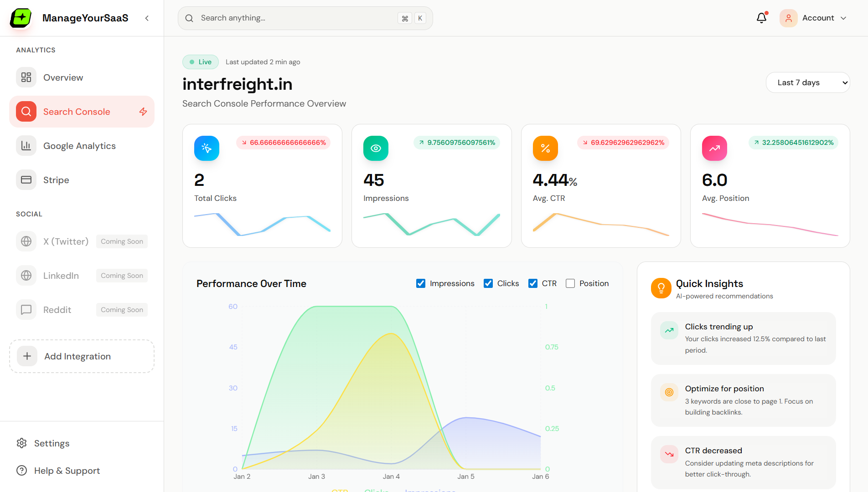Disable the Clicks checkbox
Image resolution: width=868 pixels, height=492 pixels.
point(488,283)
